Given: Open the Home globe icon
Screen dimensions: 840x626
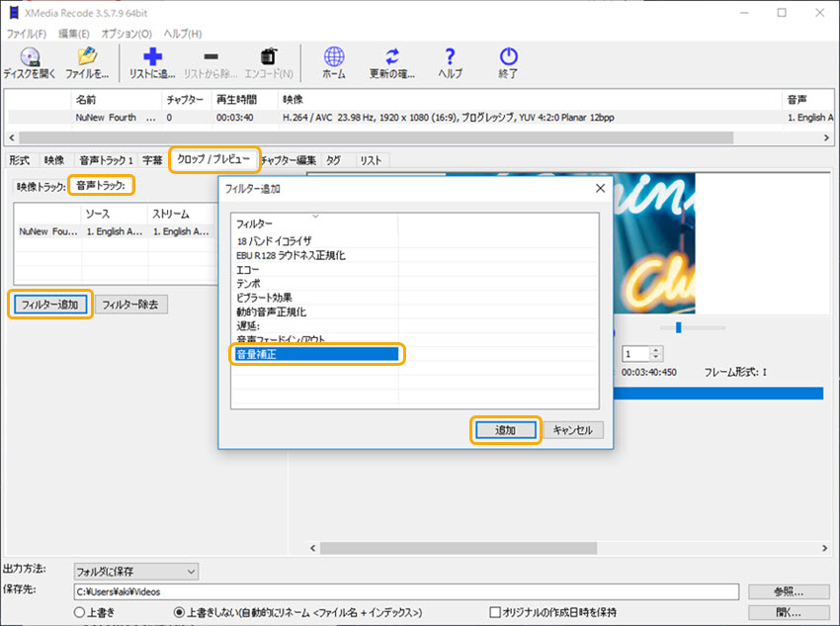Looking at the screenshot, I should [x=335, y=57].
